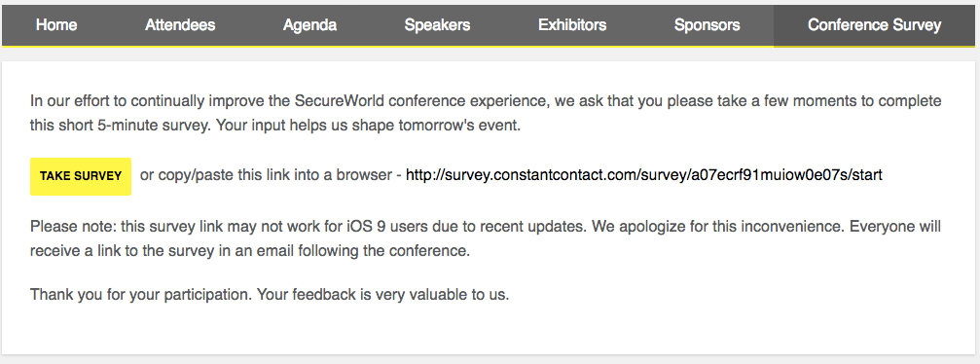View the Agenda tab
980x364 pixels.
pyautogui.click(x=310, y=25)
